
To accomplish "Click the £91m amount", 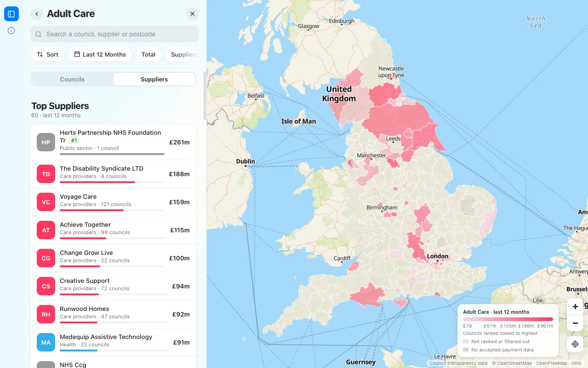I will pyautogui.click(x=181, y=342).
